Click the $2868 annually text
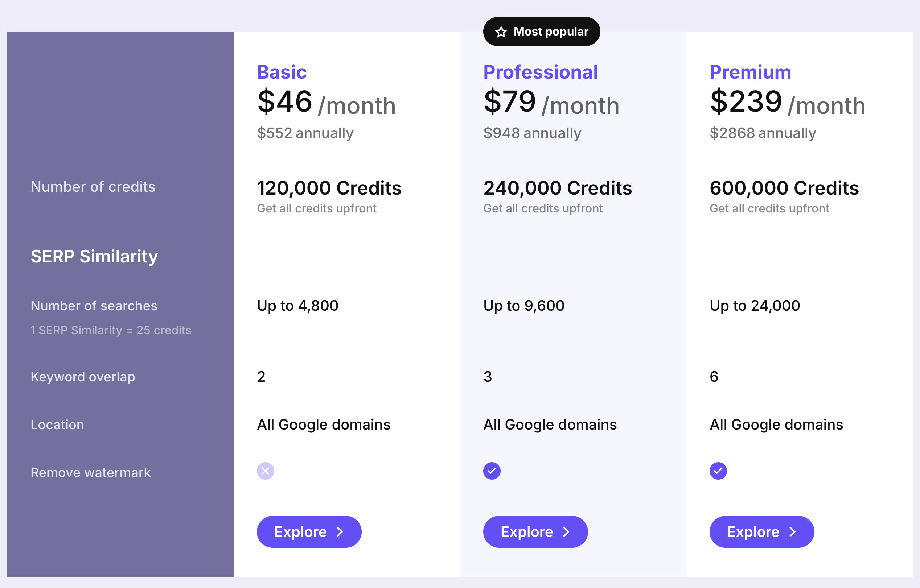 [763, 133]
